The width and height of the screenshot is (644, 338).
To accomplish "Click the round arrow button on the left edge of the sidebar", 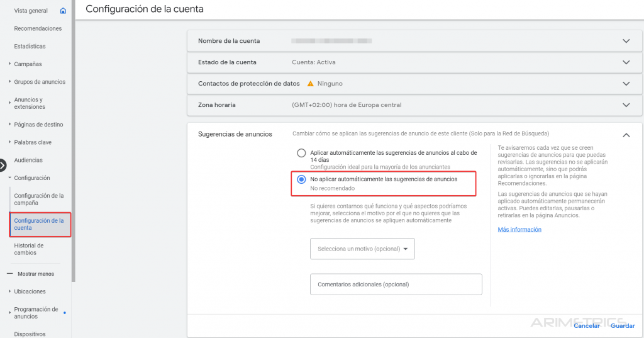I will [x=3, y=166].
